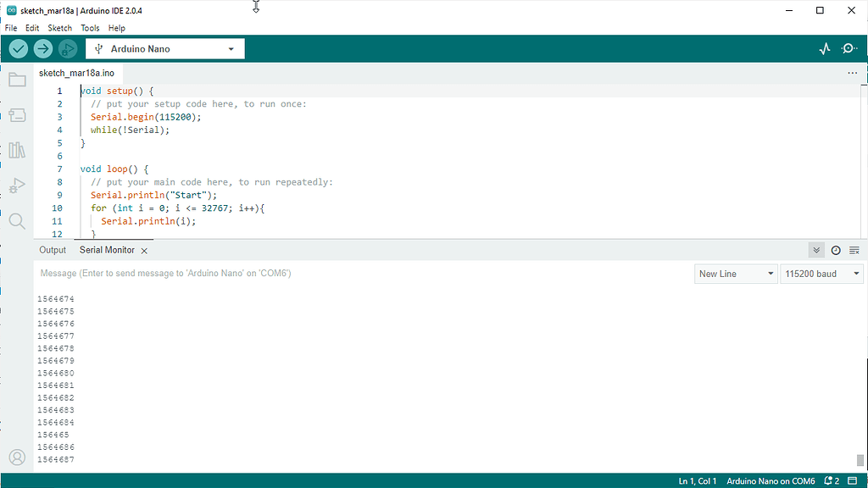Start the debugger from the toolbar
The height and width of the screenshot is (488, 868).
(x=67, y=49)
